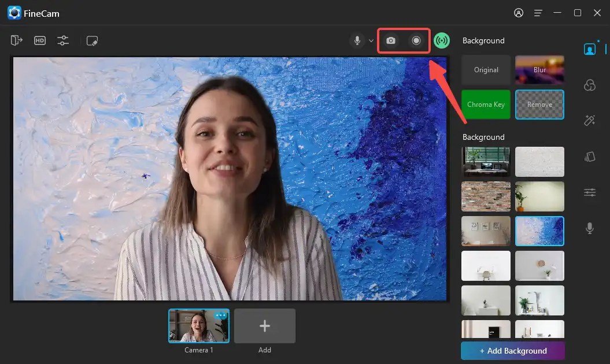Open the account profile menu
Screen dimensions: 610x364
518,12
